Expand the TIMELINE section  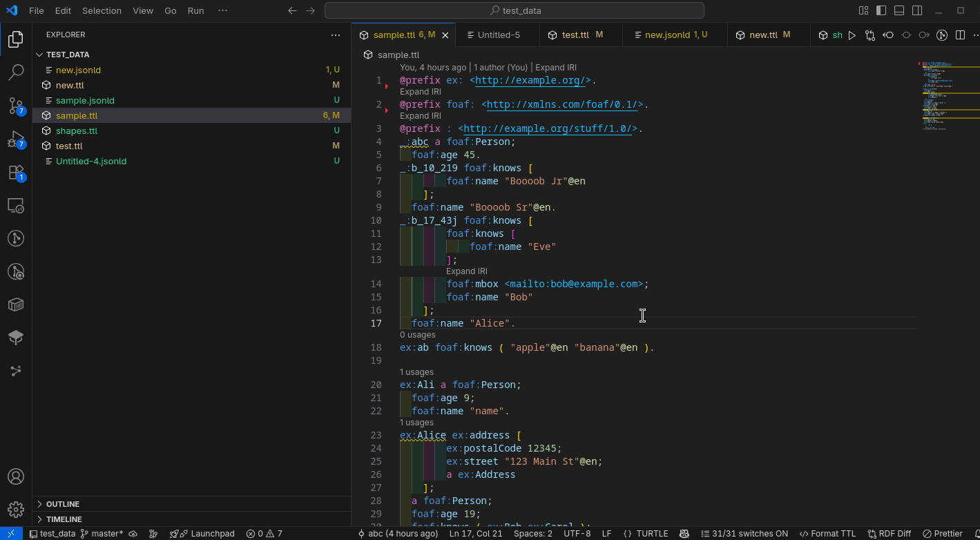pos(64,519)
